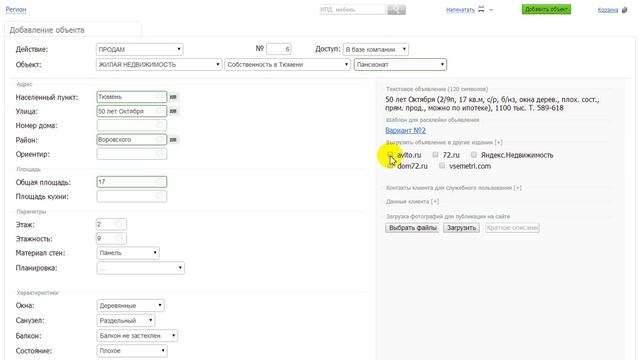The height and width of the screenshot is (360, 640).
Task: Click the № number field
Action: [278, 49]
